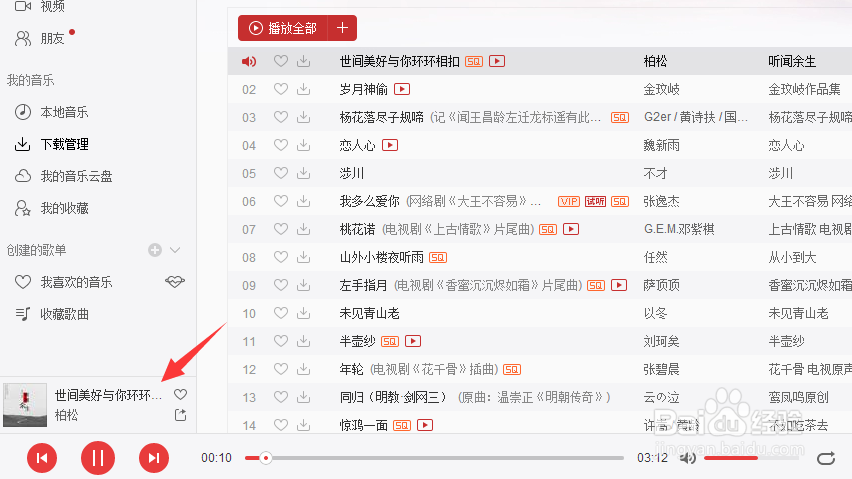This screenshot has width=852, height=479.
Task: Share the current song from mini player
Action: [x=180, y=415]
